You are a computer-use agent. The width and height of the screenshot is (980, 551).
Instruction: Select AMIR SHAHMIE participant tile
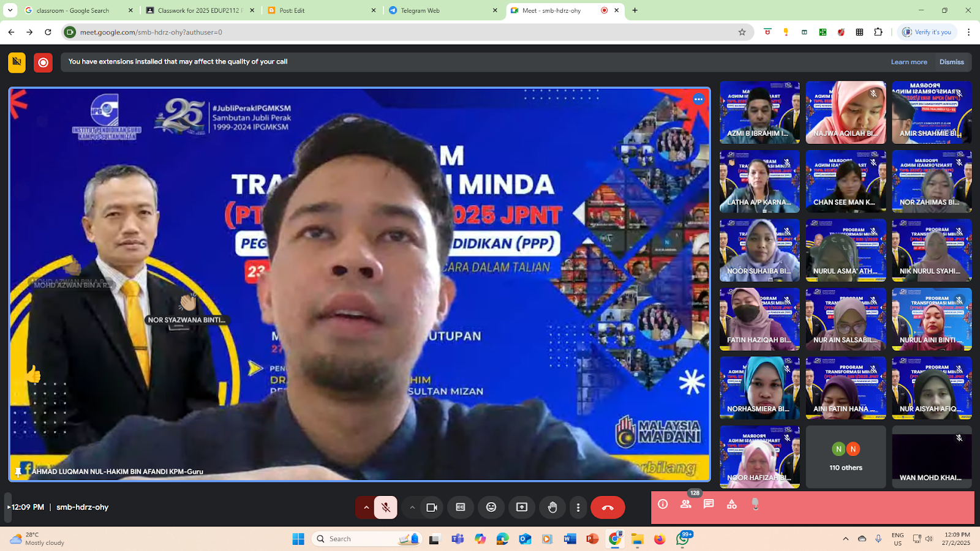coord(932,113)
